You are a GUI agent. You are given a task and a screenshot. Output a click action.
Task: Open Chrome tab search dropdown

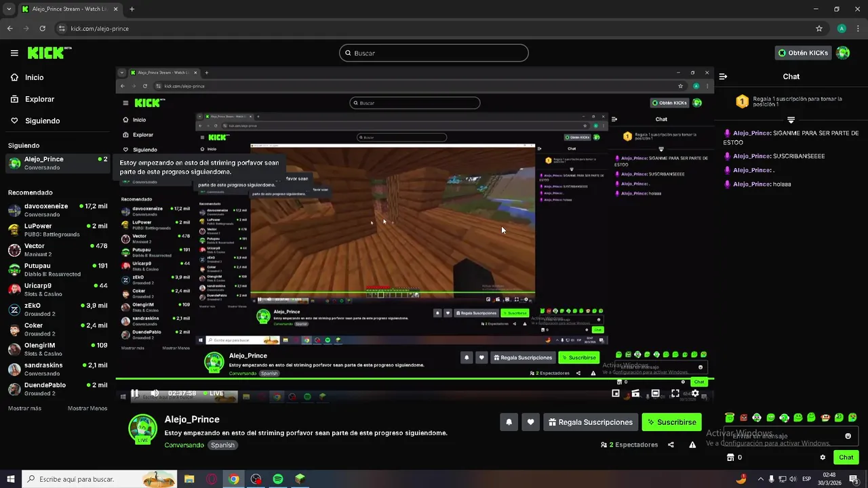coord(9,9)
